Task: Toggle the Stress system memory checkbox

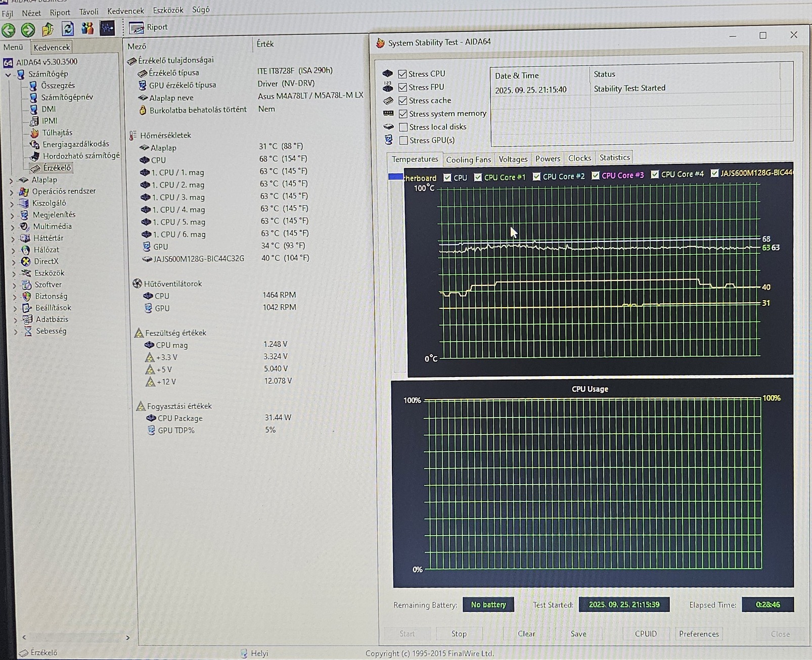Action: pyautogui.click(x=403, y=114)
